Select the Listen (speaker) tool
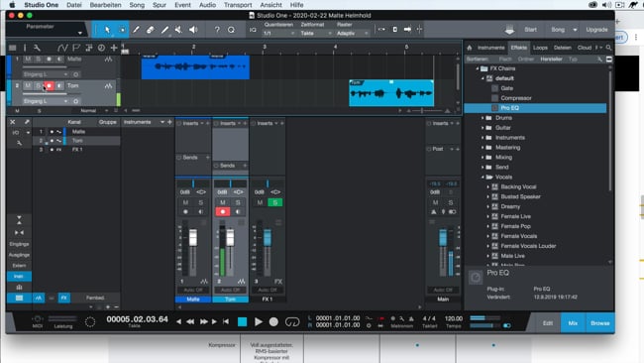This screenshot has width=644, height=363. pyautogui.click(x=193, y=30)
